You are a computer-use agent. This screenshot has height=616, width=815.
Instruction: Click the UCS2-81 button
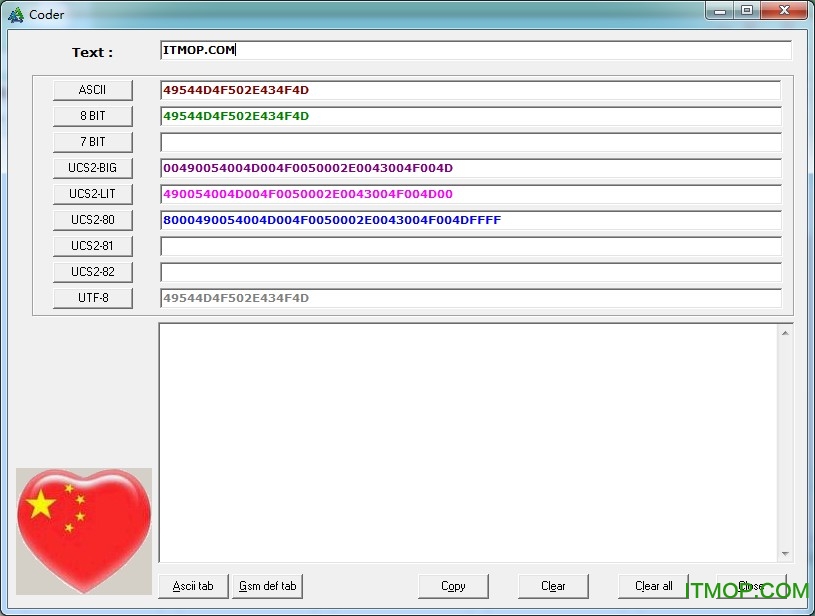[93, 246]
